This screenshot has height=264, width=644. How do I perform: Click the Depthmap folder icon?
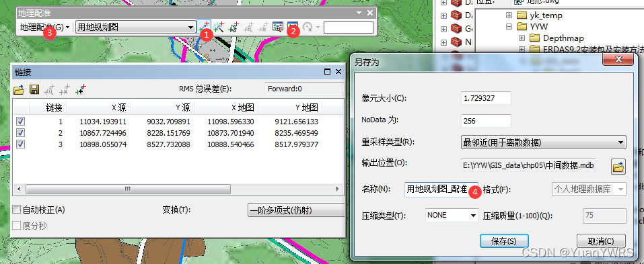[x=535, y=38]
